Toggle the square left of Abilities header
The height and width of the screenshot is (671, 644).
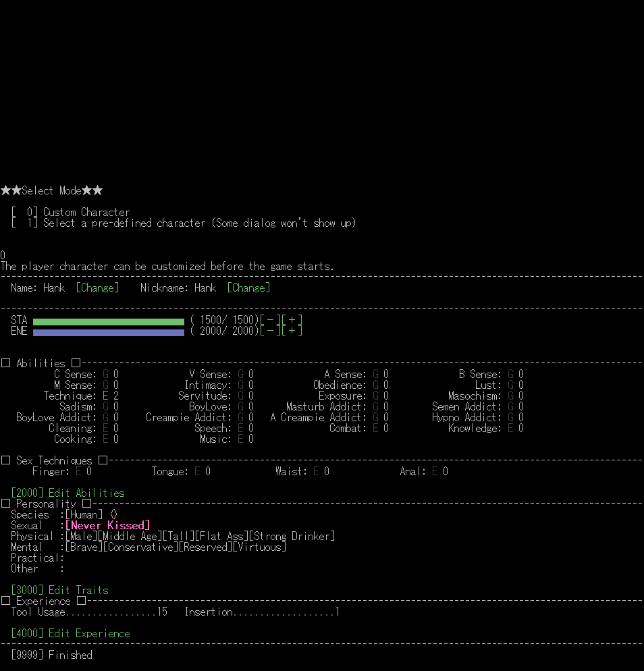[x=6, y=363]
